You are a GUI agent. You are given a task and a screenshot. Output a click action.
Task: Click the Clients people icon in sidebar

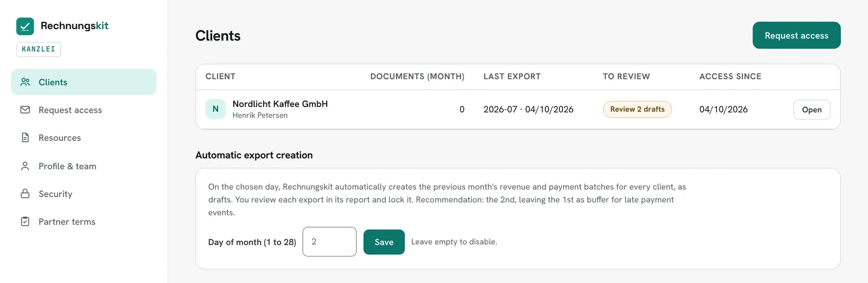[x=25, y=82]
